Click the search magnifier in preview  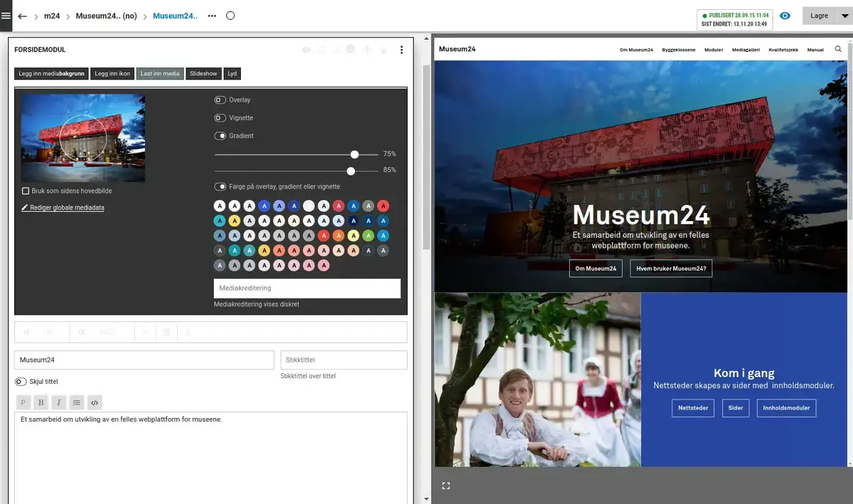[x=838, y=49]
